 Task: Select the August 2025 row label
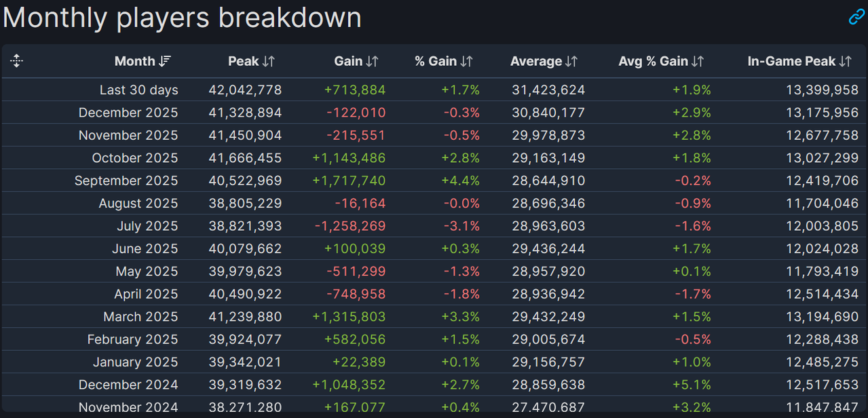click(138, 204)
